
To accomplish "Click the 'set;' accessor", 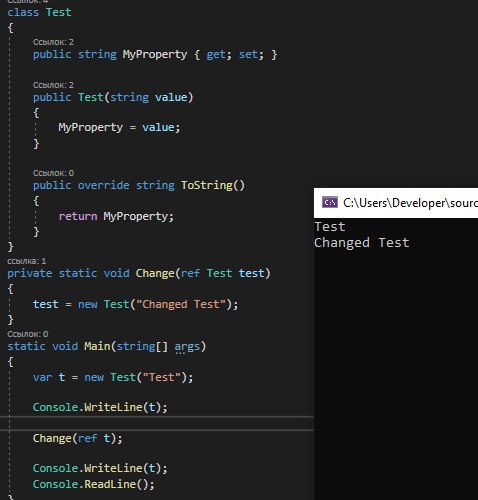I will [251, 55].
